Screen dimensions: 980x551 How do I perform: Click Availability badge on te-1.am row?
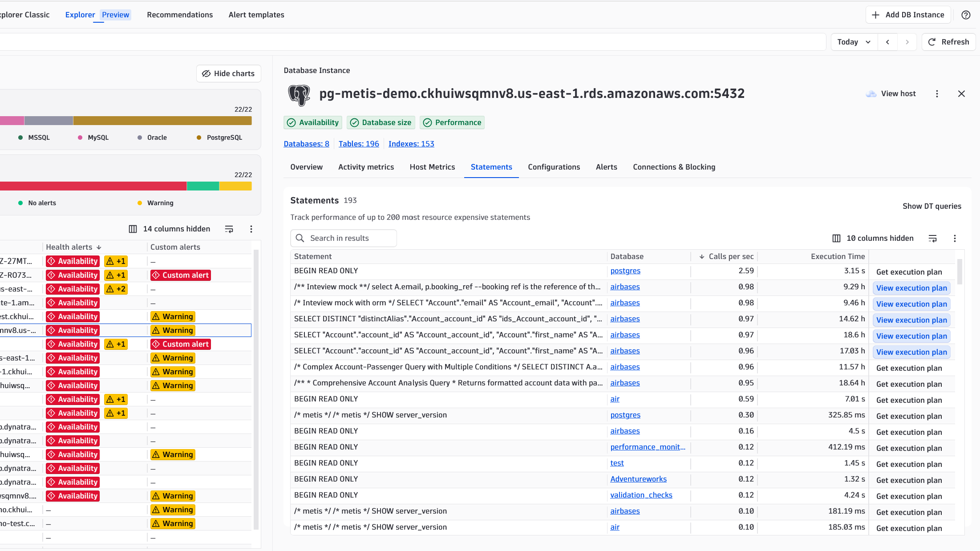pos(73,303)
